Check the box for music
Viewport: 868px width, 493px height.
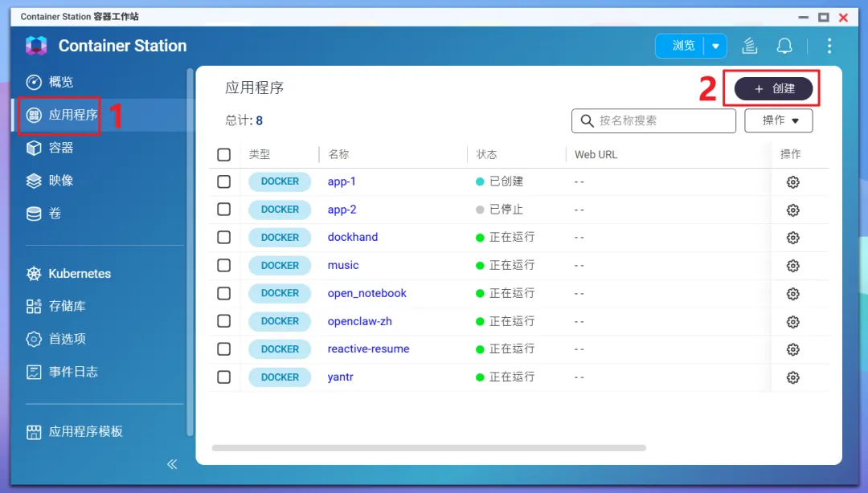[223, 265]
